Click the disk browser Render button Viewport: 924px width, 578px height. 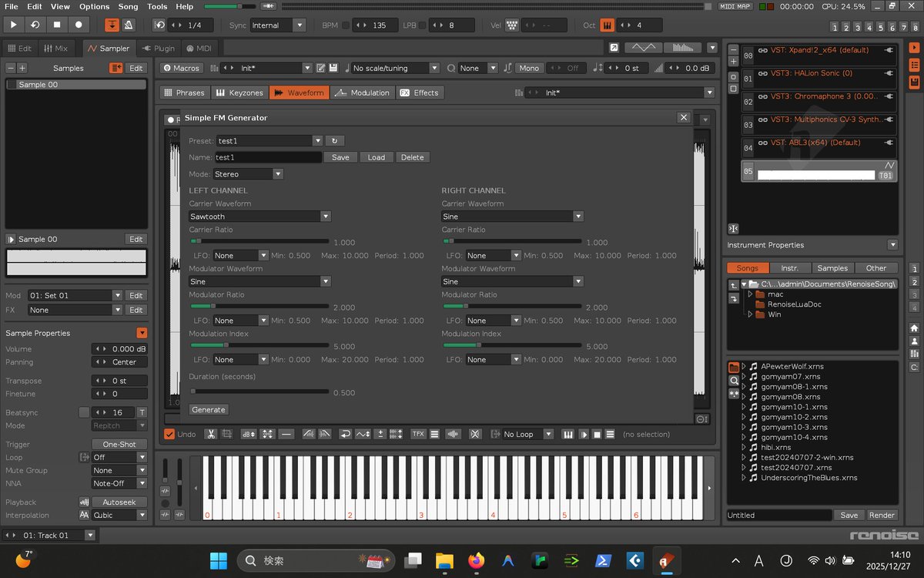882,515
